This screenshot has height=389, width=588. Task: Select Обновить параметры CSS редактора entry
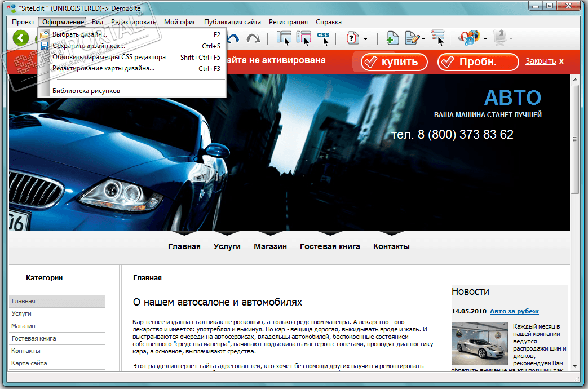131,57
